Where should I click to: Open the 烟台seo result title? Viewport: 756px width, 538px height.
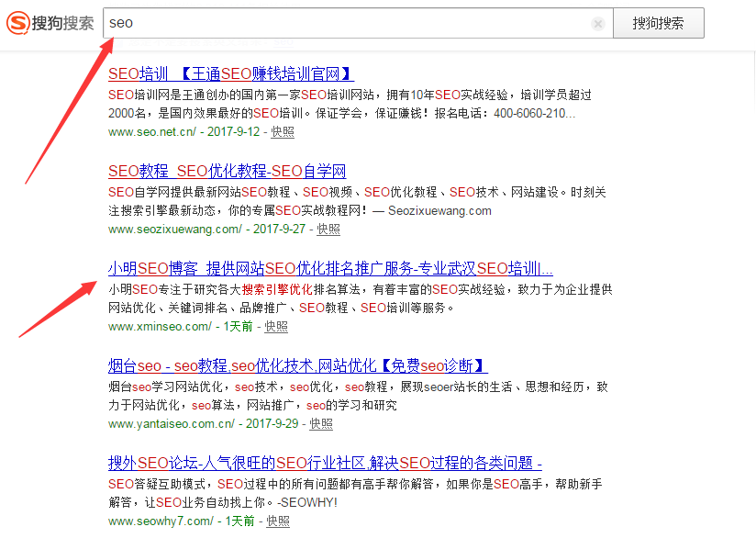click(x=297, y=365)
